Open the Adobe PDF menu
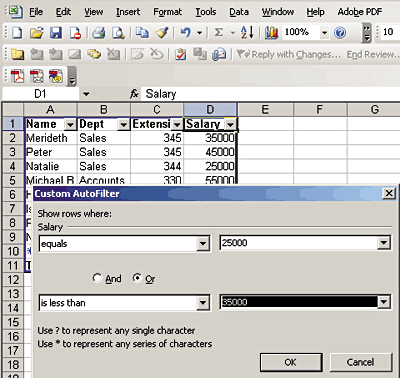Screen dimensions: 400x378 360,12
